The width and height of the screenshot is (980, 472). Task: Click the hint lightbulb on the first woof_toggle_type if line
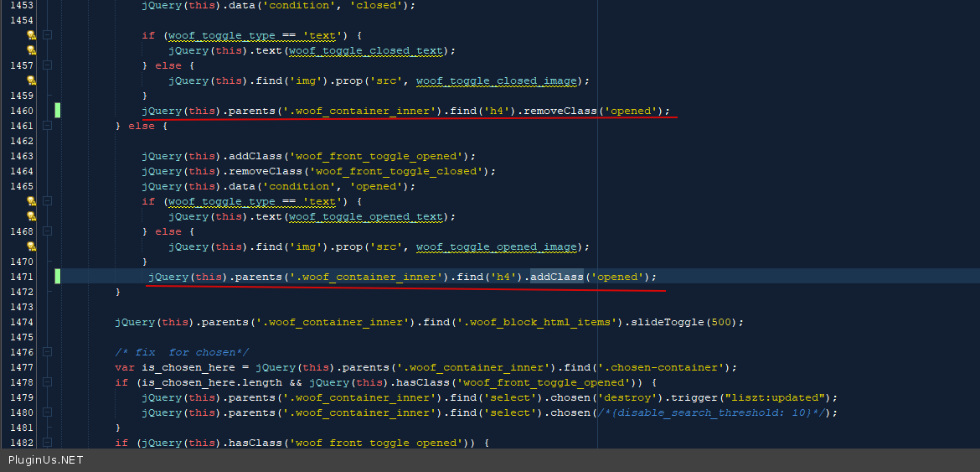[x=31, y=35]
